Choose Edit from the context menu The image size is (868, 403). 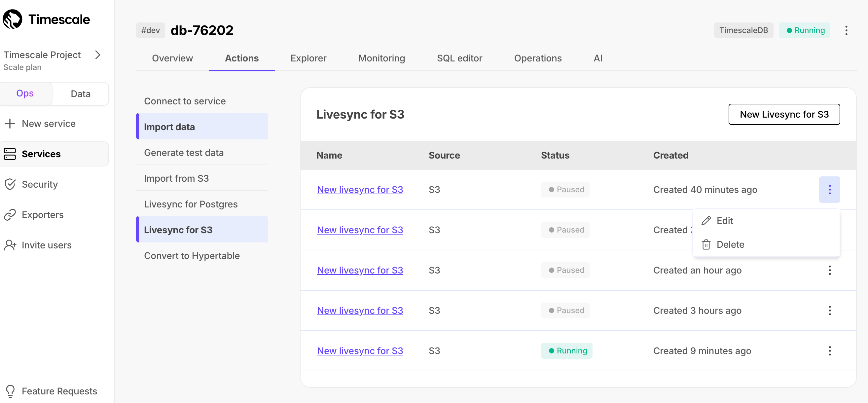tap(766, 221)
